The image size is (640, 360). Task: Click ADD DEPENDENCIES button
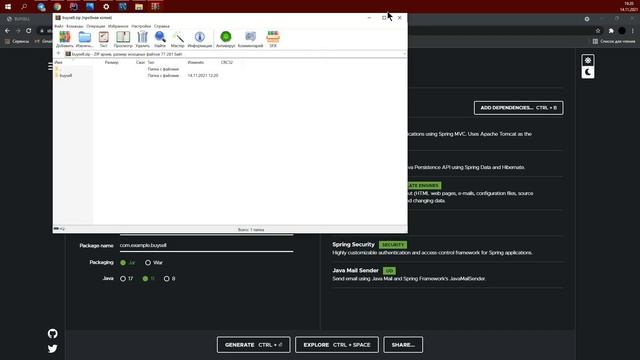(518, 108)
